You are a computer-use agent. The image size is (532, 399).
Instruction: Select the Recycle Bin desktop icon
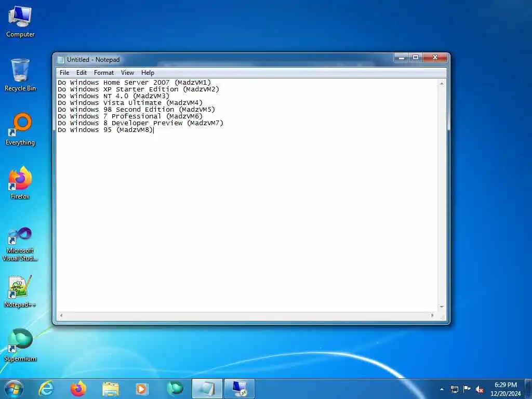pos(20,75)
